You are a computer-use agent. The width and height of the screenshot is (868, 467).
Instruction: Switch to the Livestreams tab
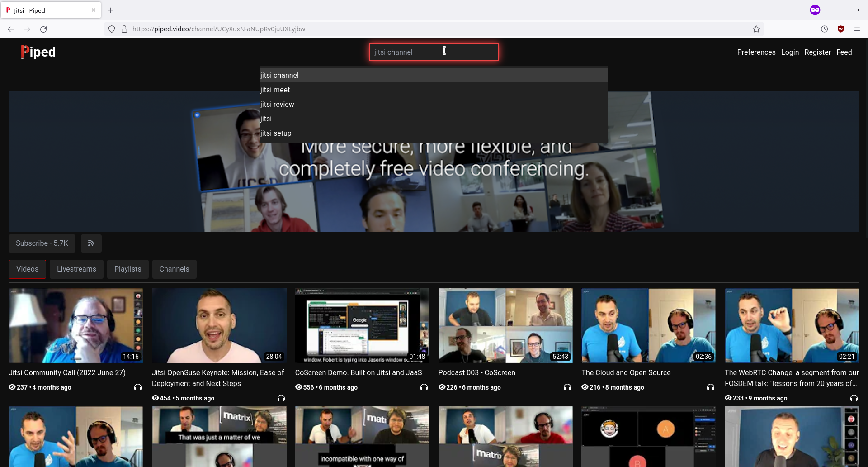(x=76, y=269)
